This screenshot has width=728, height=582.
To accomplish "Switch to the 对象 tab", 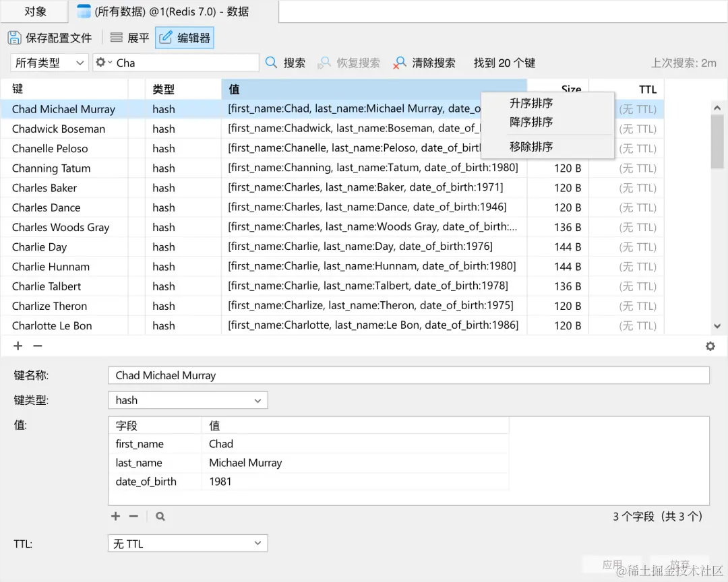I will click(35, 11).
